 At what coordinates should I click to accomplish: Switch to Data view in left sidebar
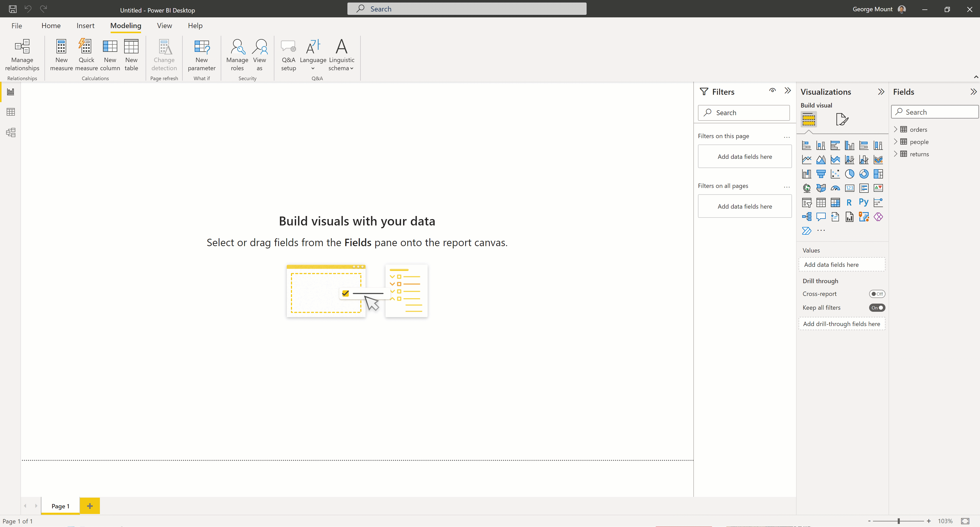pos(11,112)
